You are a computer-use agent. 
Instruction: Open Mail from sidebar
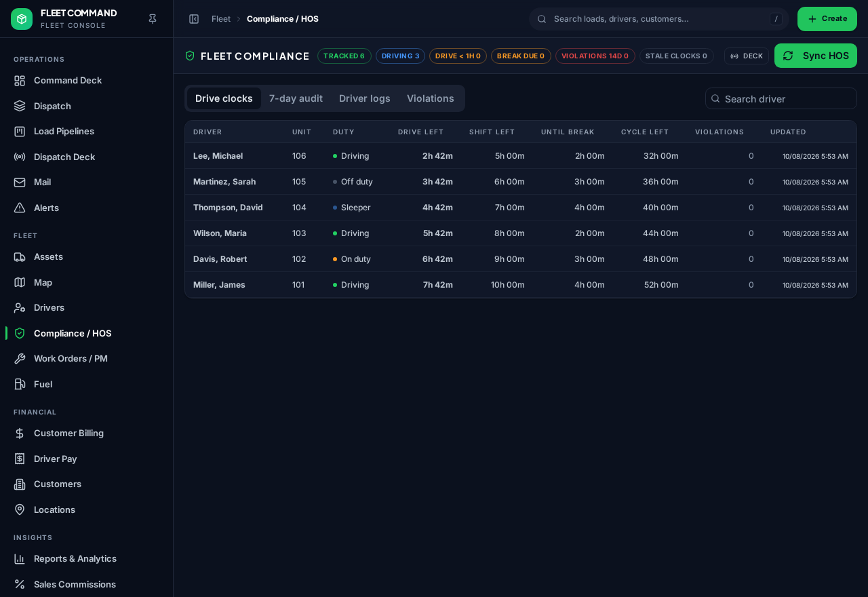(x=87, y=182)
